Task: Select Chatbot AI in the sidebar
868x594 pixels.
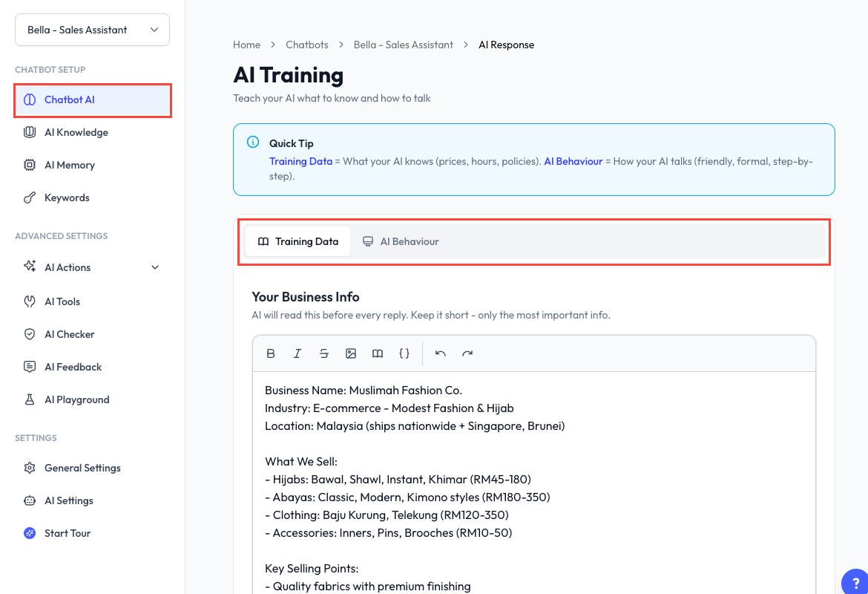Action: [93, 99]
